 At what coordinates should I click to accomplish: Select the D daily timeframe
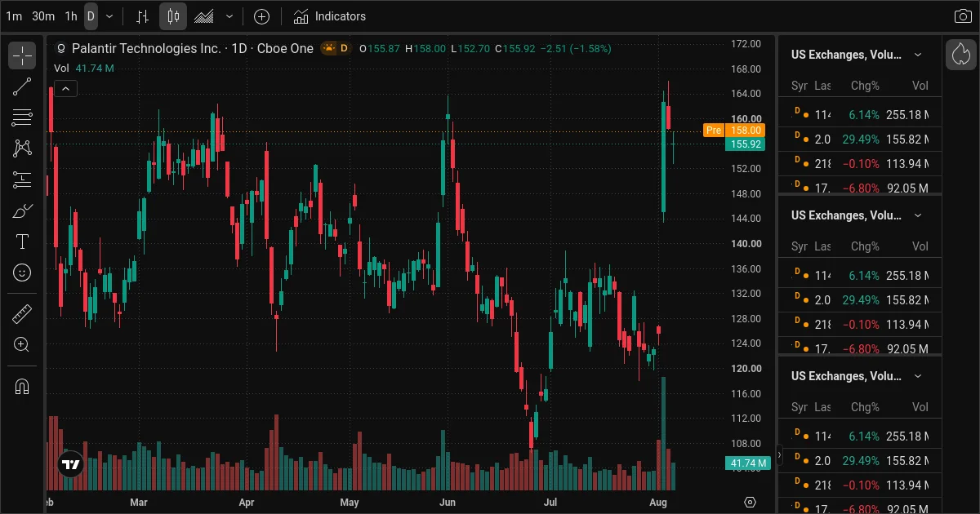(x=91, y=16)
